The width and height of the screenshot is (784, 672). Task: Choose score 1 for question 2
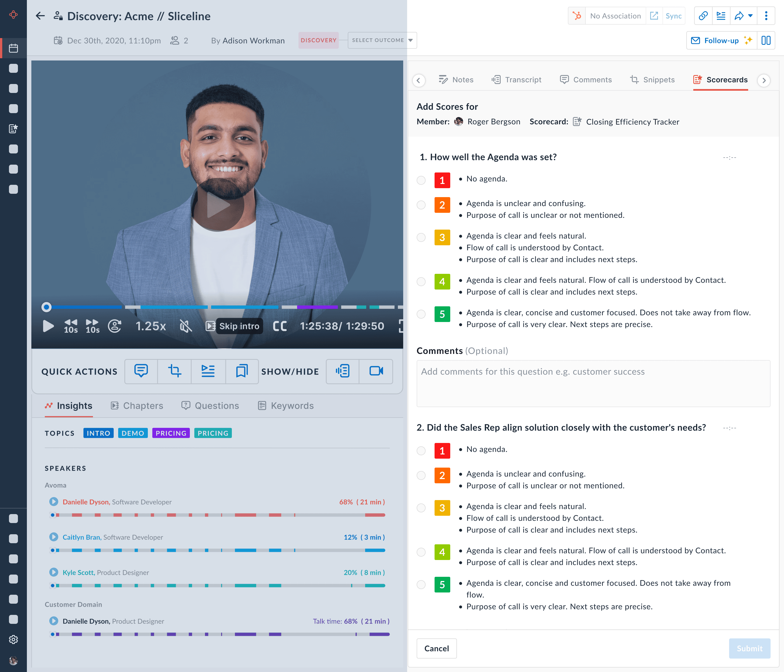tap(421, 451)
